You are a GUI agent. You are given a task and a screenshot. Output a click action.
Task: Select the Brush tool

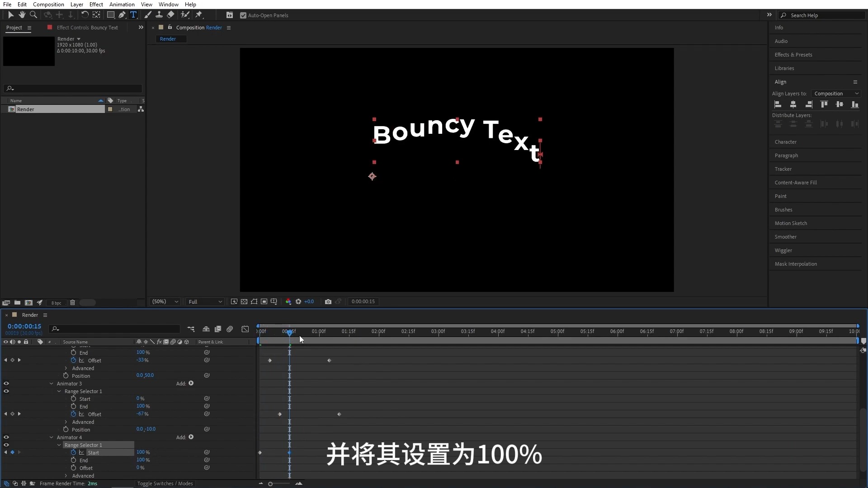(148, 15)
